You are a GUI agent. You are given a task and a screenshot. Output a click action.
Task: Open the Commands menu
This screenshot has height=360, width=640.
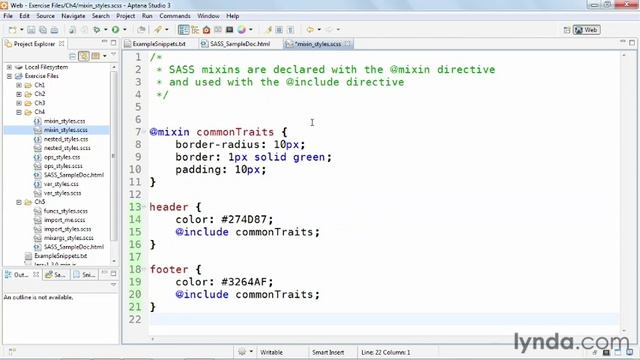point(175,16)
